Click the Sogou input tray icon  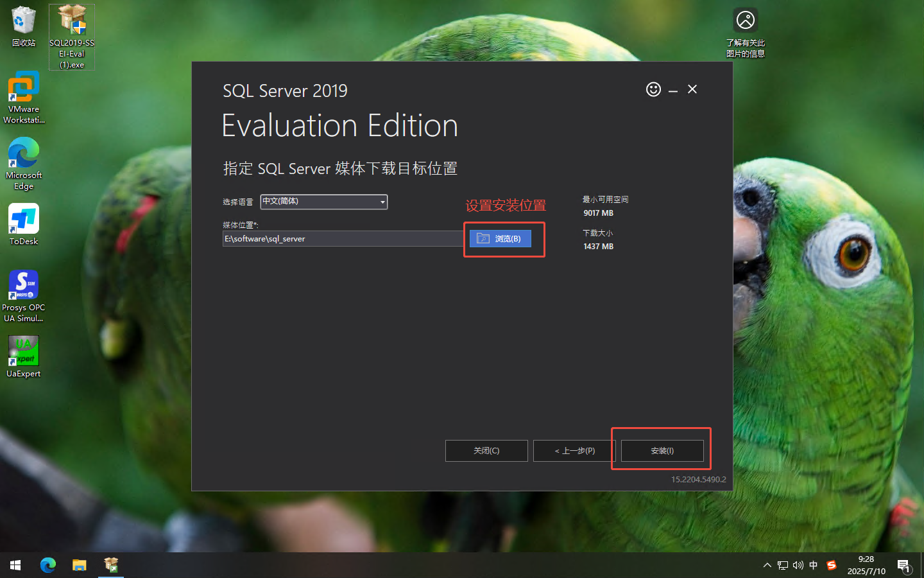[831, 565]
